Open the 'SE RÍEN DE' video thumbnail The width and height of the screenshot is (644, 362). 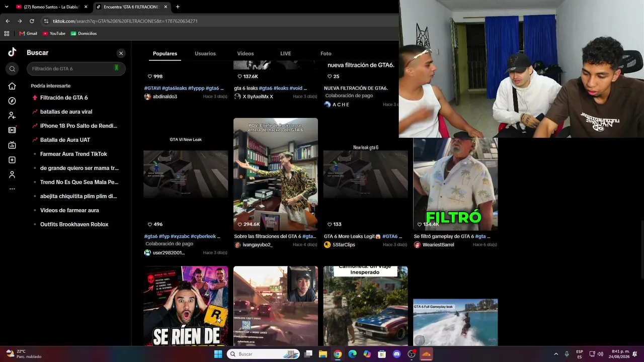point(186,306)
